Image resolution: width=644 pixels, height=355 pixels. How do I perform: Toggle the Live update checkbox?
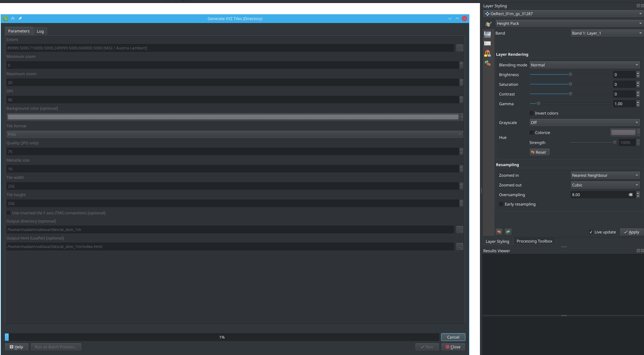pos(591,232)
